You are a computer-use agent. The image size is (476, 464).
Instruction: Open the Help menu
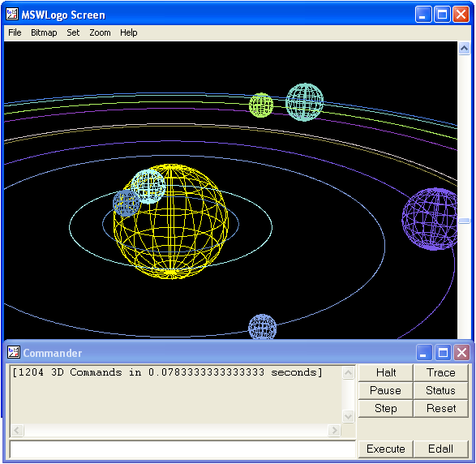[x=128, y=32]
